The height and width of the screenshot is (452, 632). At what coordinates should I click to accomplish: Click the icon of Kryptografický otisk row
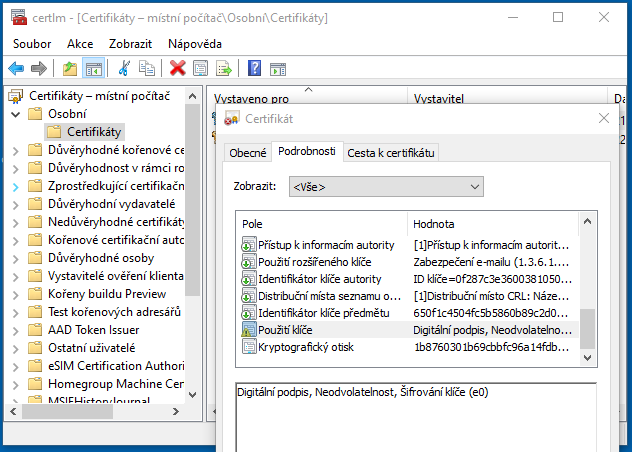tap(248, 347)
